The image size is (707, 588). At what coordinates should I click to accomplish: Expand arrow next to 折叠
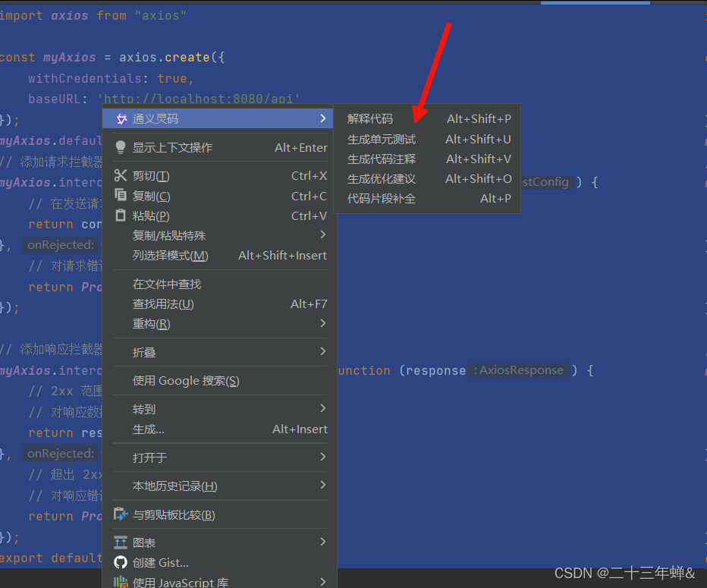323,351
